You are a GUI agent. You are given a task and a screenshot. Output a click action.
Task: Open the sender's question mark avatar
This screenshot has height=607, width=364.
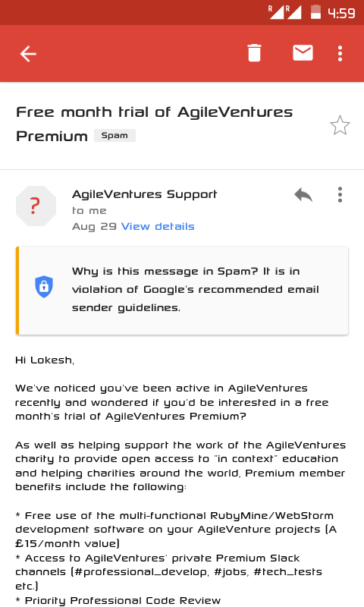(x=36, y=206)
